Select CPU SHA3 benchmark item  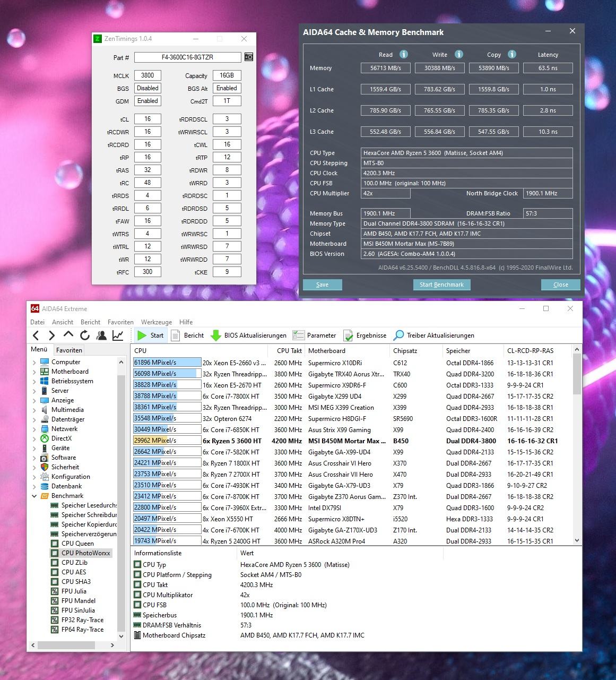[x=76, y=581]
